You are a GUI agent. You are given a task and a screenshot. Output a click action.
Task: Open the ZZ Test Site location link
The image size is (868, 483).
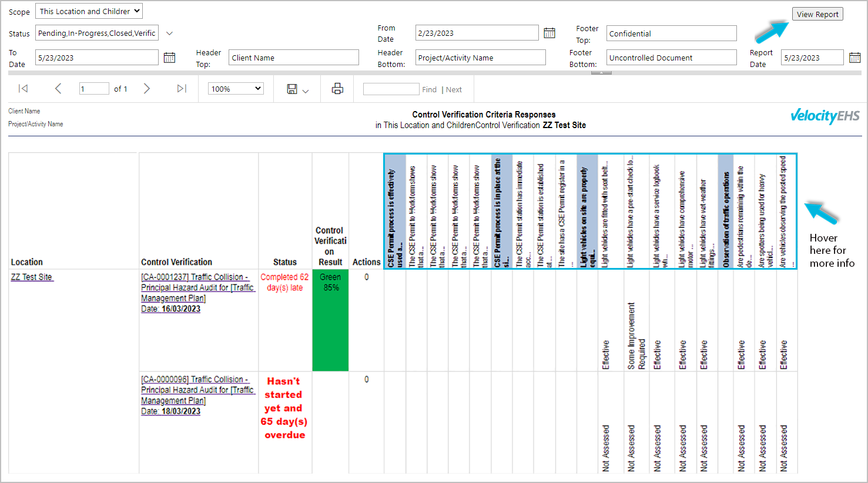(x=32, y=277)
